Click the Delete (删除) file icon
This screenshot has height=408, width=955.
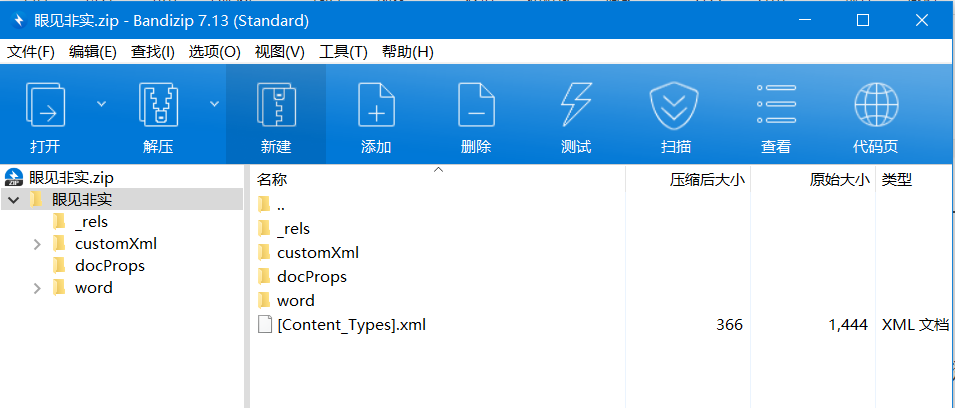(476, 104)
